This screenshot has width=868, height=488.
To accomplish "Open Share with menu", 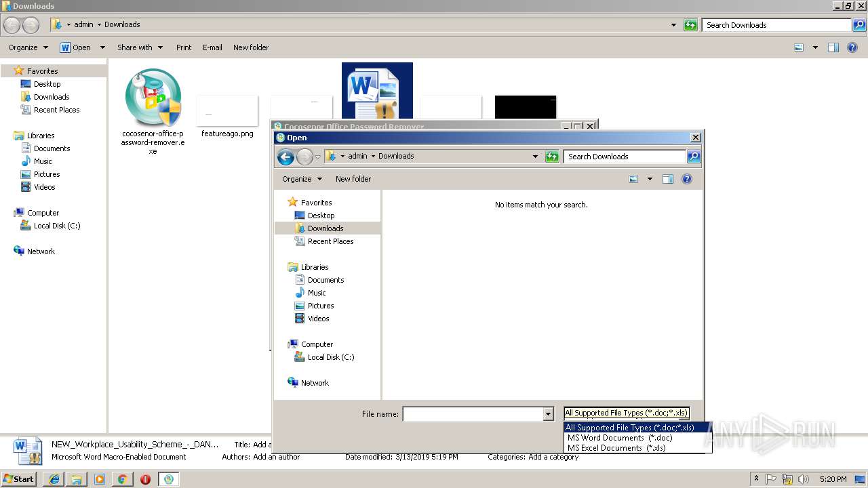I will (x=140, y=47).
